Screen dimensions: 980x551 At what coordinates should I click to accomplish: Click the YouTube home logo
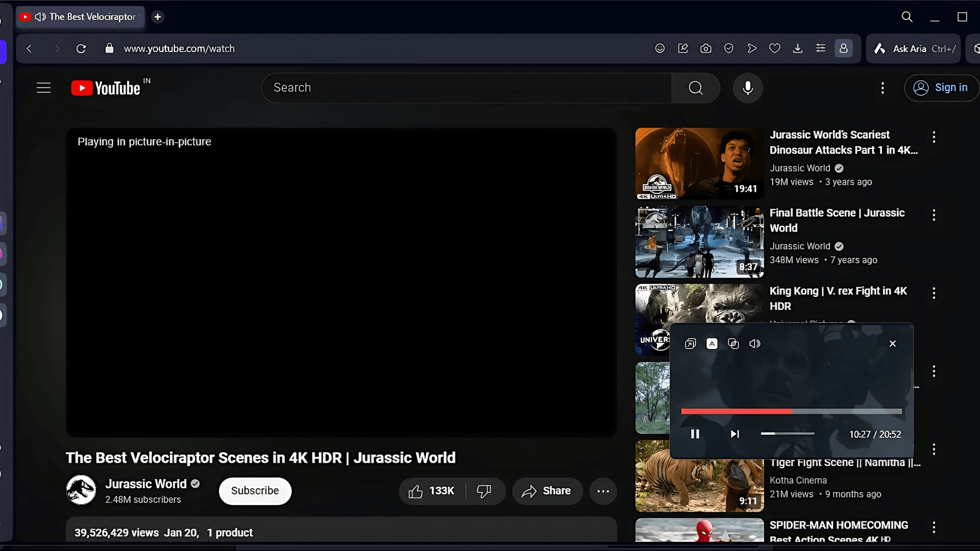(x=106, y=88)
